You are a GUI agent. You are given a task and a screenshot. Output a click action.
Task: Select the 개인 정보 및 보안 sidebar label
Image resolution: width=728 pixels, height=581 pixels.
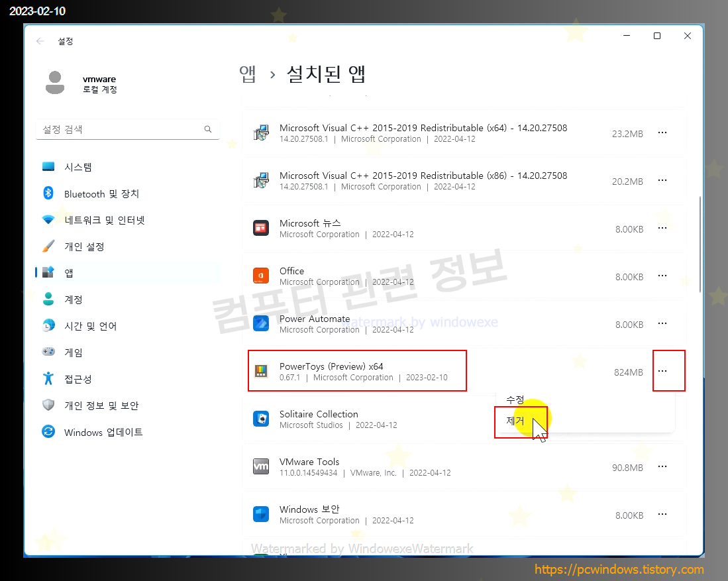[101, 405]
